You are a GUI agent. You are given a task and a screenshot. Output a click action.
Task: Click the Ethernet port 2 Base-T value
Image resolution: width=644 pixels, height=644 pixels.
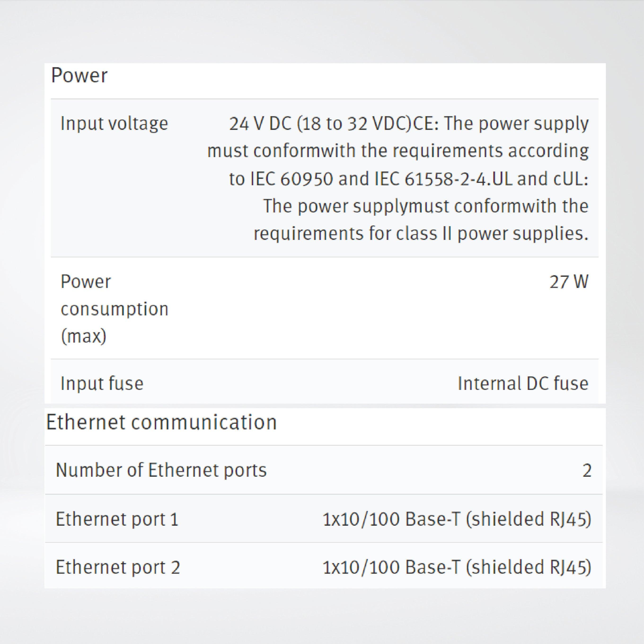tap(457, 567)
